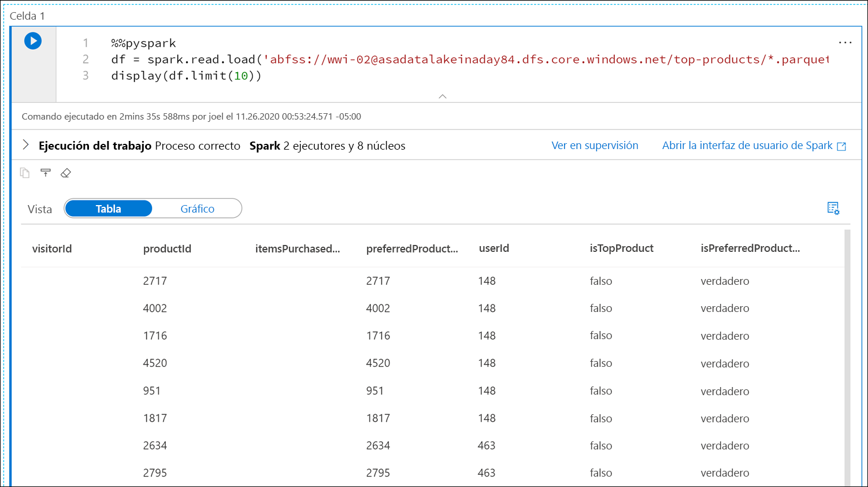Open Abrir la interfaz de usuario de Spark

coord(747,146)
